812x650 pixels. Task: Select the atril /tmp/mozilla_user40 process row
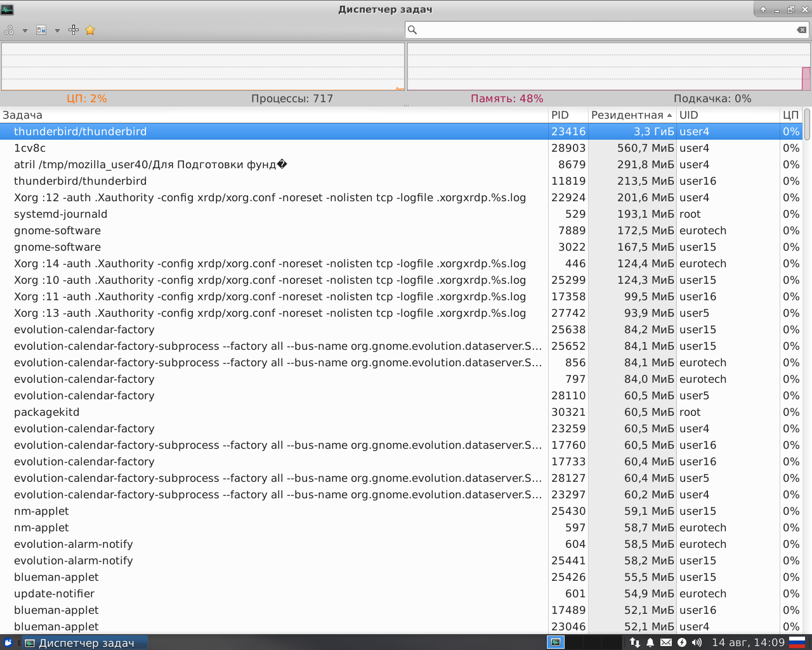[401, 164]
